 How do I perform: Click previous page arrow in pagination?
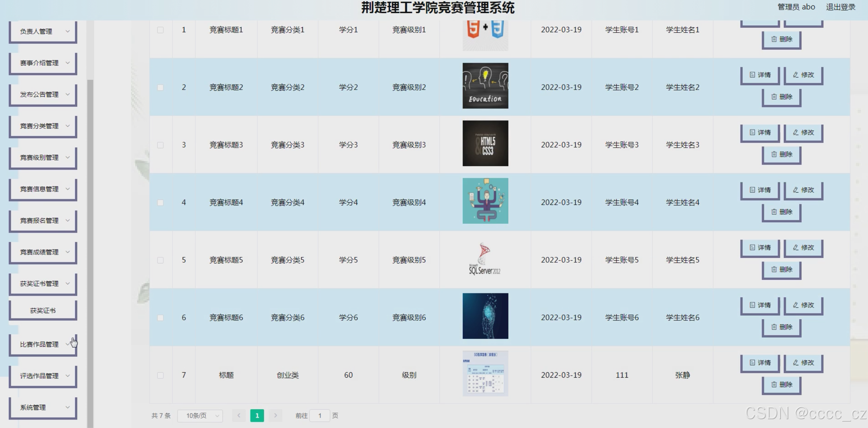click(239, 415)
